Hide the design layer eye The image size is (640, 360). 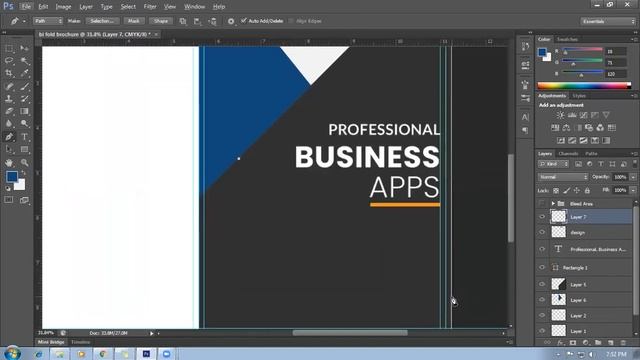542,232
